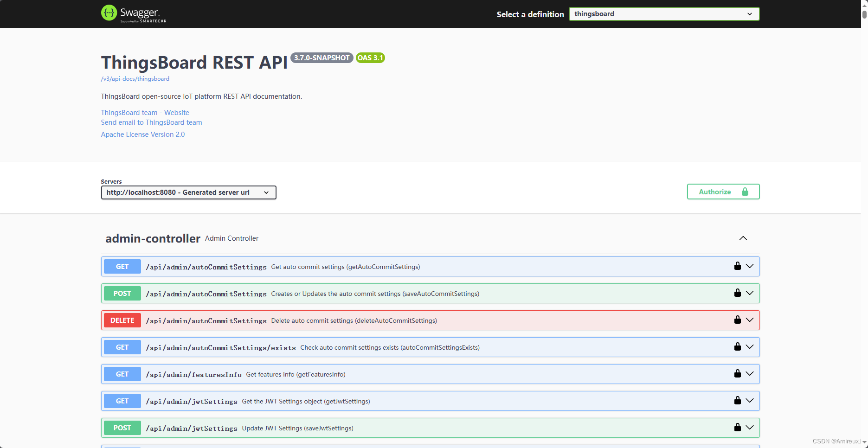
Task: Click path /api/admin/featuresInfo
Action: pos(193,375)
